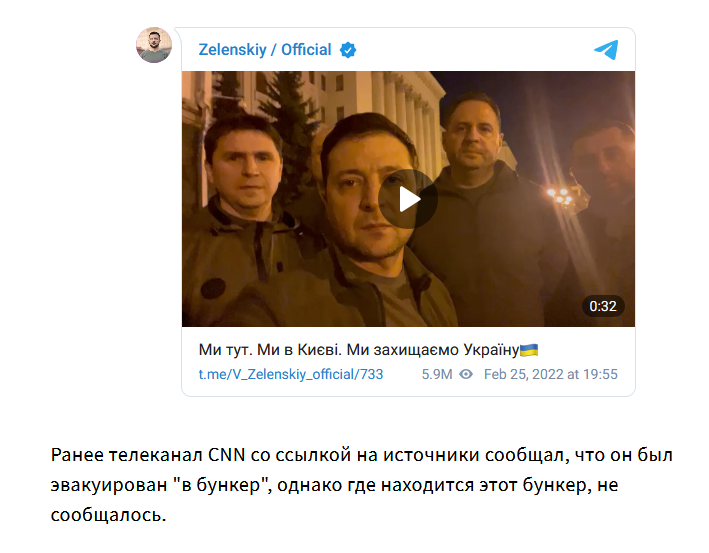This screenshot has height=553, width=709.
Task: Click the Ukrainian flag emoji in caption
Action: 529,350
